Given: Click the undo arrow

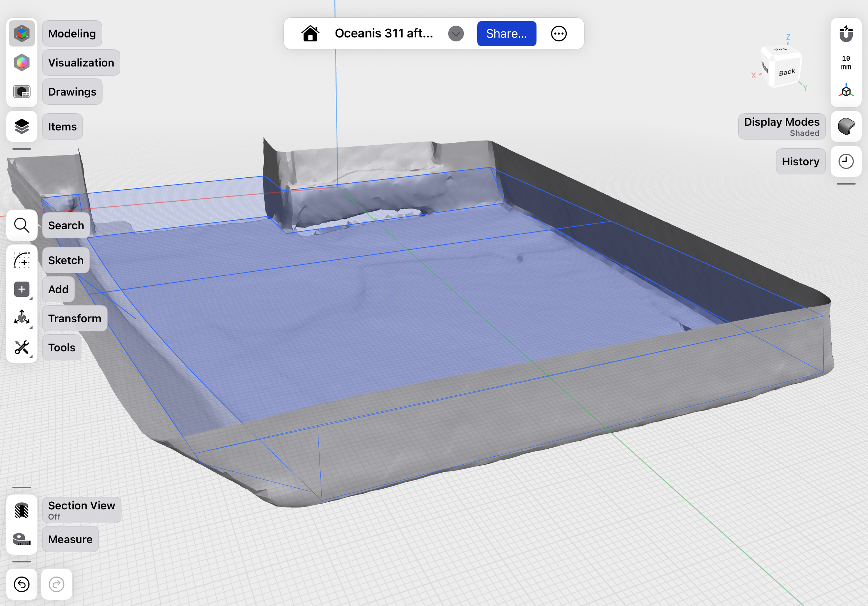Looking at the screenshot, I should [21, 585].
